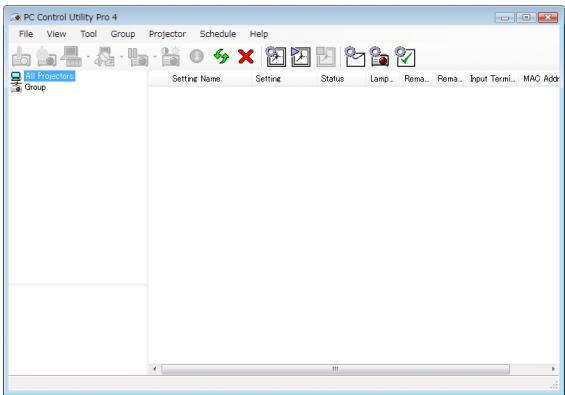Click the Input Terminal column header
This screenshot has width=565, height=395.
(492, 79)
